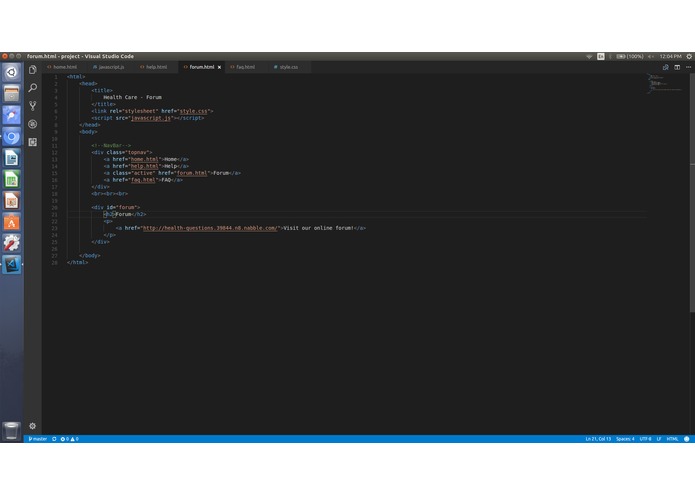Click the 'Health Care - Forum' title text
Viewport: 695px width, 494px height.
pos(133,97)
